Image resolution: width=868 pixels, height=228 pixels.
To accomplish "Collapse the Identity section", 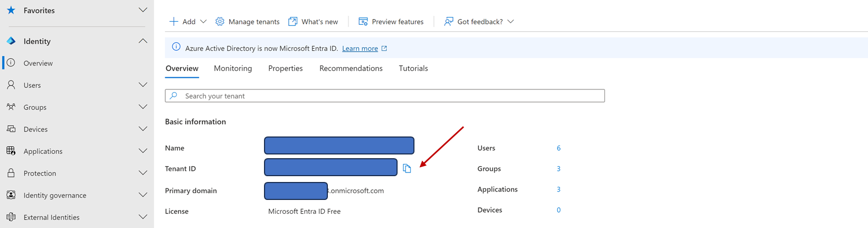I will click(x=143, y=41).
